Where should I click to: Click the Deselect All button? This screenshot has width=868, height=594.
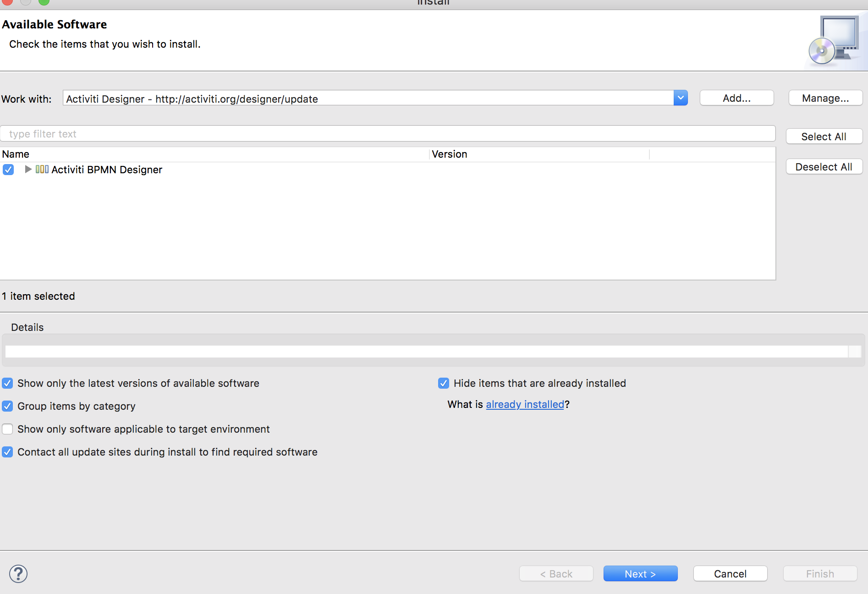point(824,167)
